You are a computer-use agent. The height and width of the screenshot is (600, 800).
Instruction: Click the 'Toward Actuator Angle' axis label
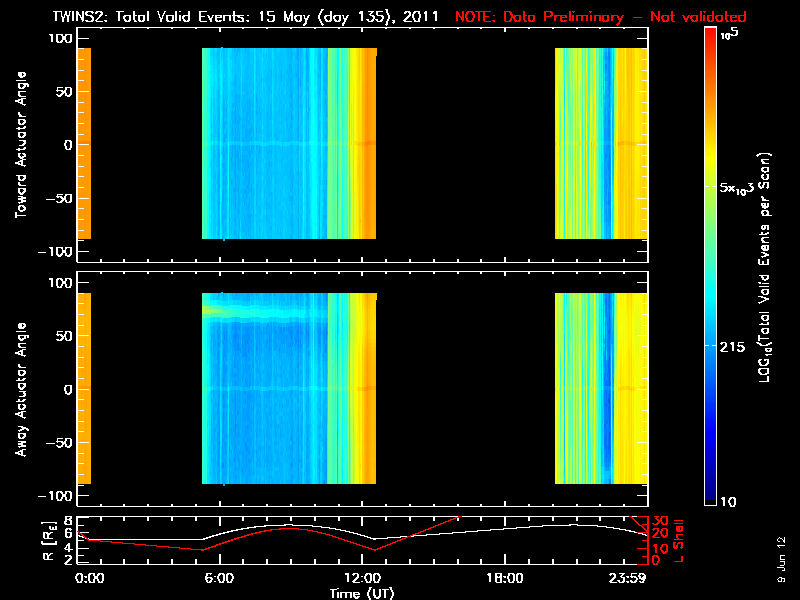point(21,144)
